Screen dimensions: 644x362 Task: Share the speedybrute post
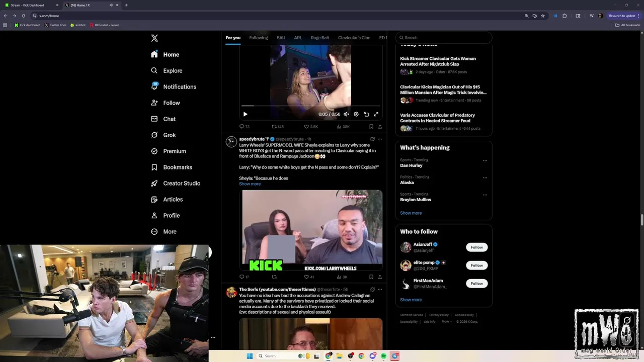(380, 277)
